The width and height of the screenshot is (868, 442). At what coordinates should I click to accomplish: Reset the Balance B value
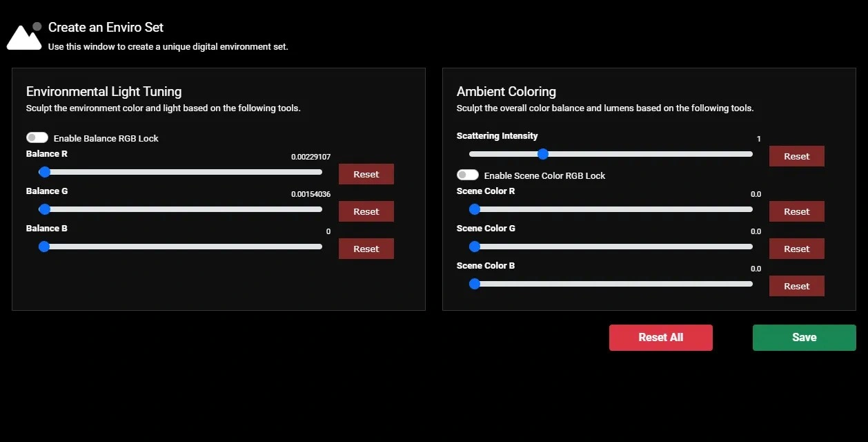(x=366, y=249)
